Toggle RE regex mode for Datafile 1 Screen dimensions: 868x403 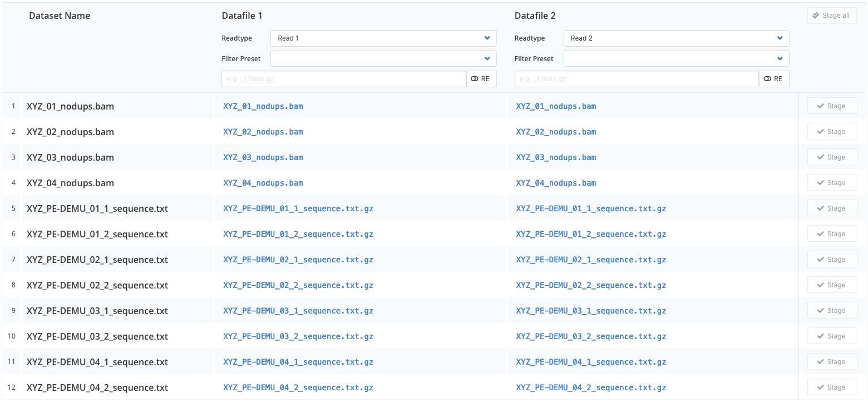pos(481,79)
